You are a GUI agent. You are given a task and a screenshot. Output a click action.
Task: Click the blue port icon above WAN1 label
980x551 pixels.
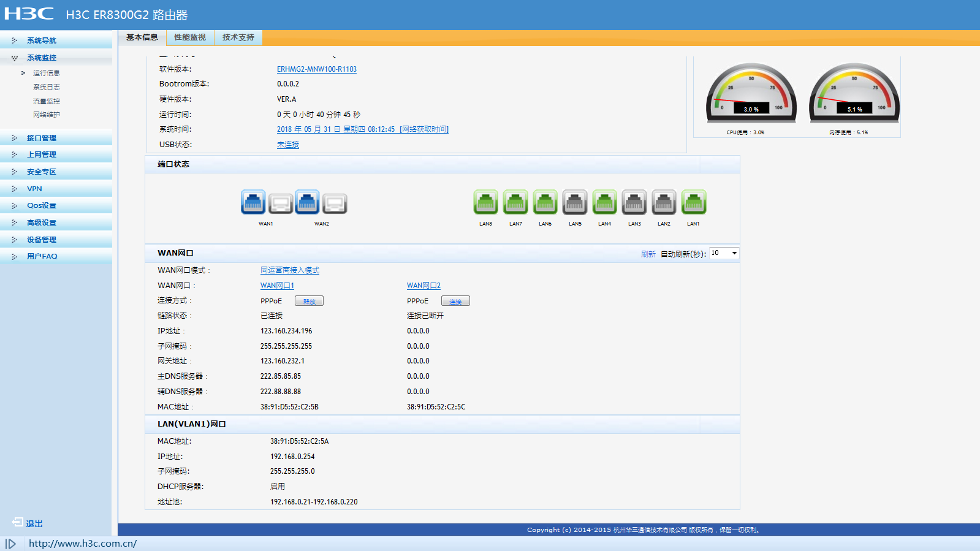253,202
